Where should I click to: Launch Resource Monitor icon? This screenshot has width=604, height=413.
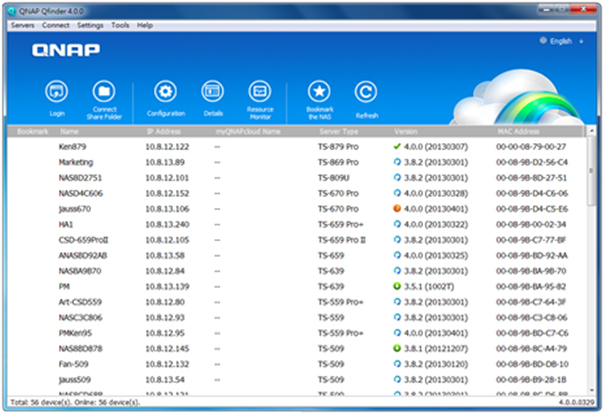coord(260,92)
